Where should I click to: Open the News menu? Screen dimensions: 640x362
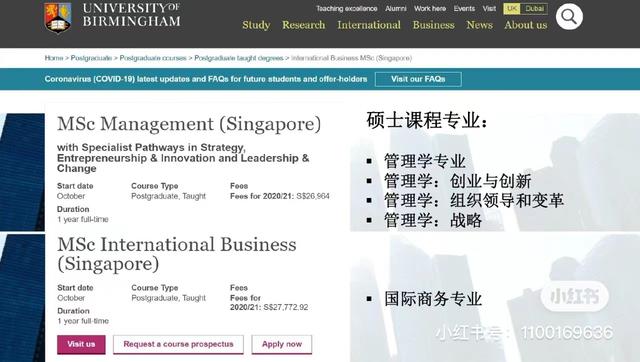click(480, 25)
